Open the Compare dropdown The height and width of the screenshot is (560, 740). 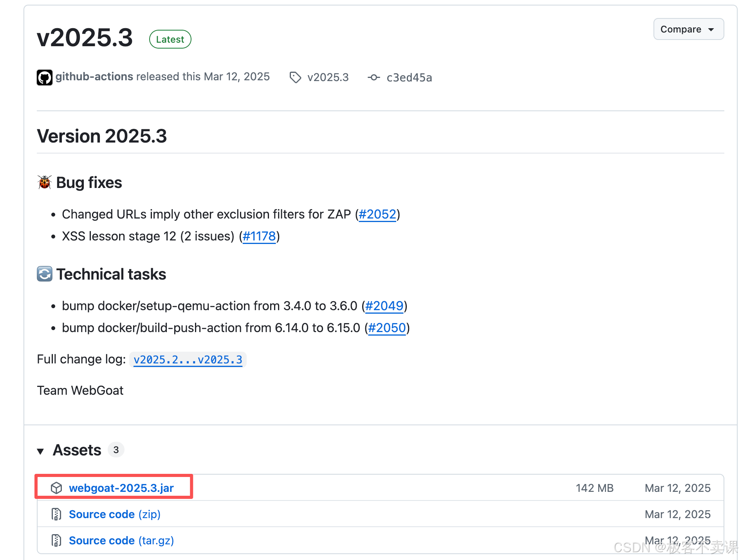click(688, 29)
